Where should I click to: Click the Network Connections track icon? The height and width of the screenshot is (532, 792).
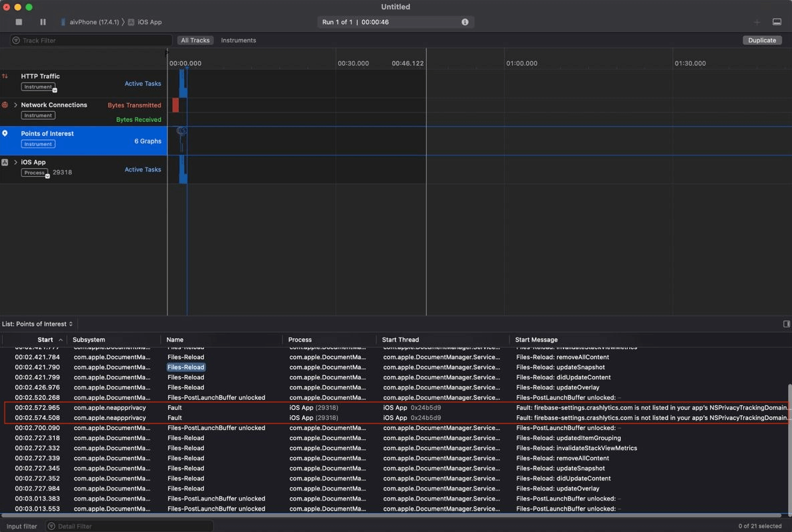tap(5, 105)
